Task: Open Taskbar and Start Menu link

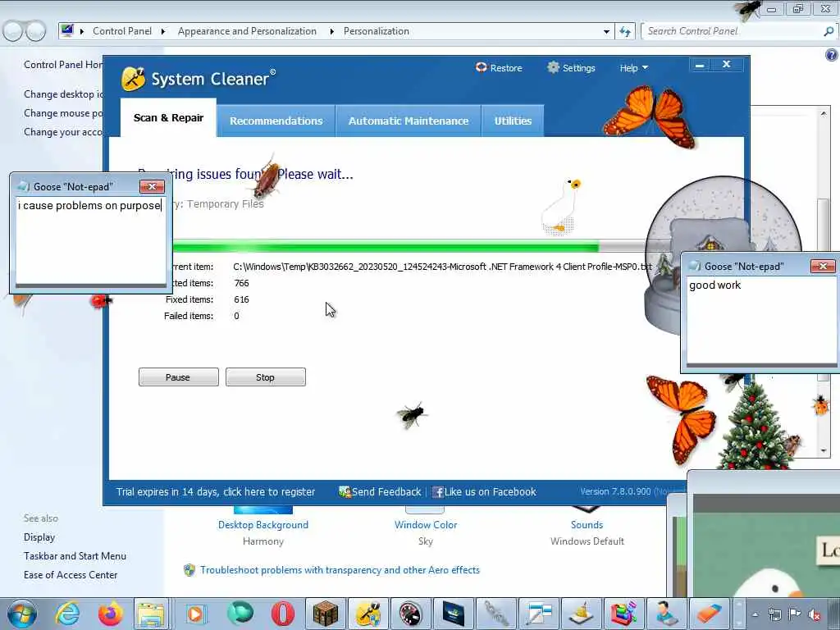Action: (x=75, y=556)
